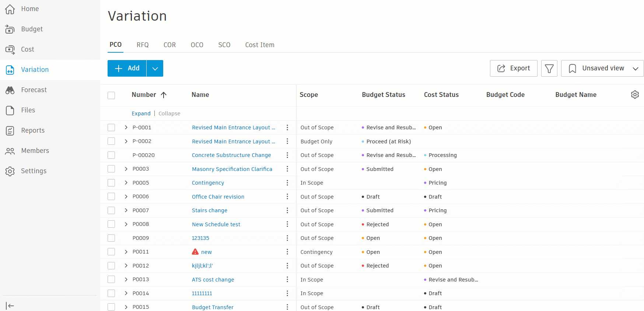Select the P0009 row checkbox
This screenshot has width=644, height=311.
pos(111,238)
